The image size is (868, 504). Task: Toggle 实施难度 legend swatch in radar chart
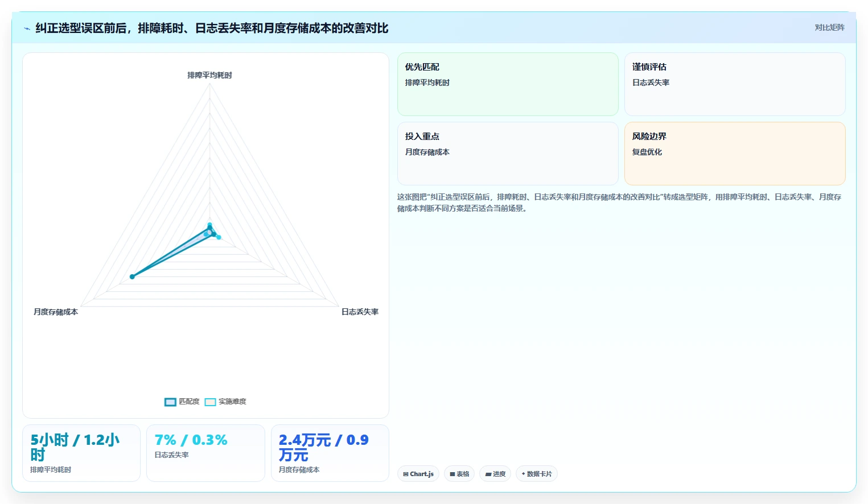click(210, 402)
